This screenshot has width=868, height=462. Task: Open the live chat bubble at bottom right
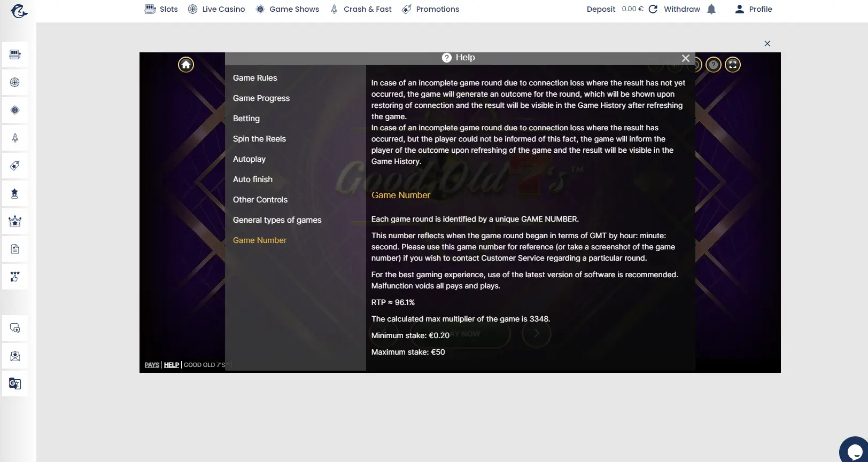855,451
